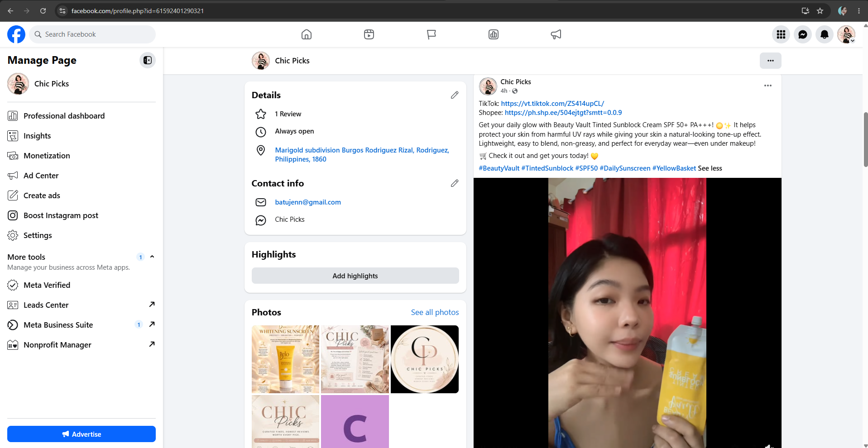Open Meta Business Suite
Image resolution: width=868 pixels, height=448 pixels.
(x=82, y=325)
